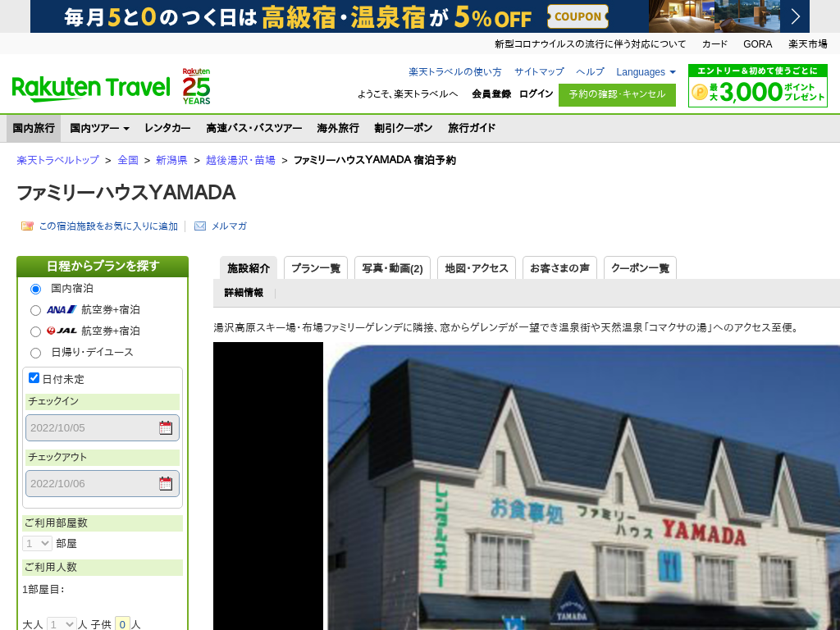
Task: Select the ANA 航空券+宿泊 option
Action: click(x=35, y=310)
